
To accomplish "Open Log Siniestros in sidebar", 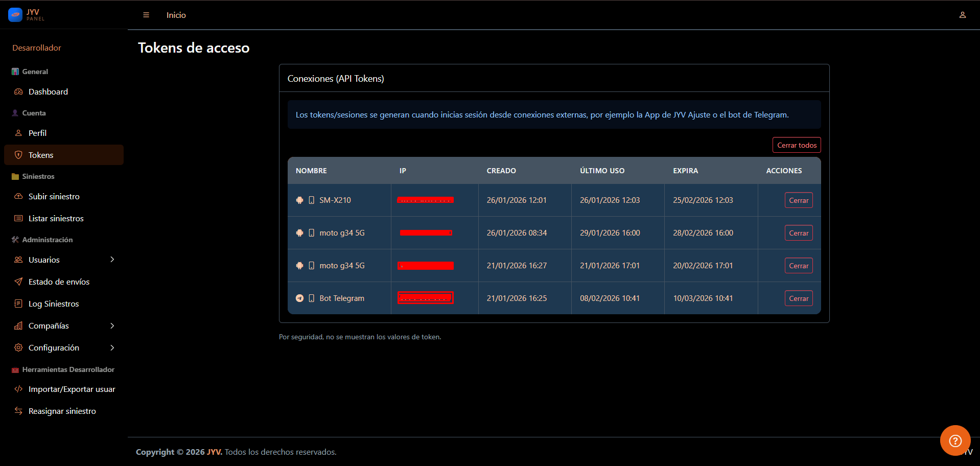I will pyautogui.click(x=54, y=304).
